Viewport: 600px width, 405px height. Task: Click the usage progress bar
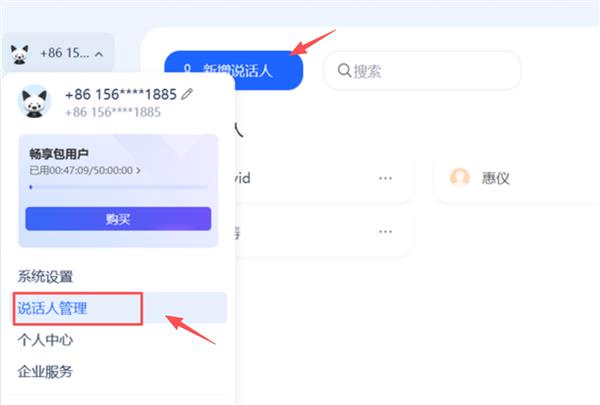pos(119,187)
